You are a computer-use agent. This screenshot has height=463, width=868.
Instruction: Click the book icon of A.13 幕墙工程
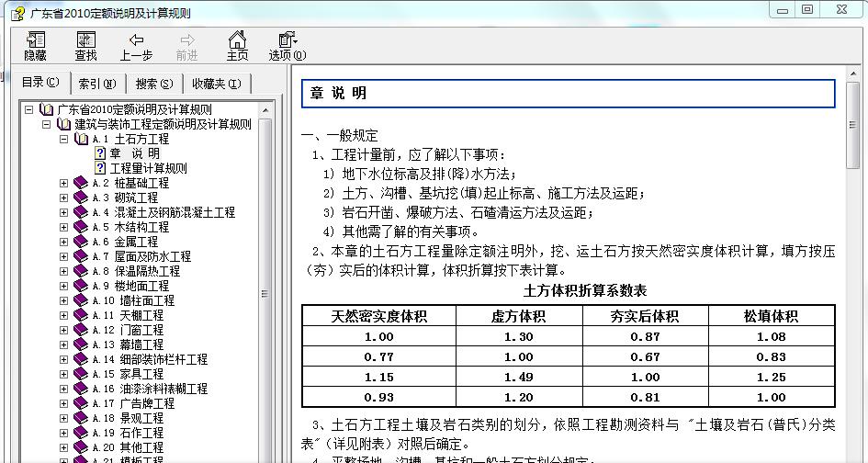pyautogui.click(x=81, y=344)
